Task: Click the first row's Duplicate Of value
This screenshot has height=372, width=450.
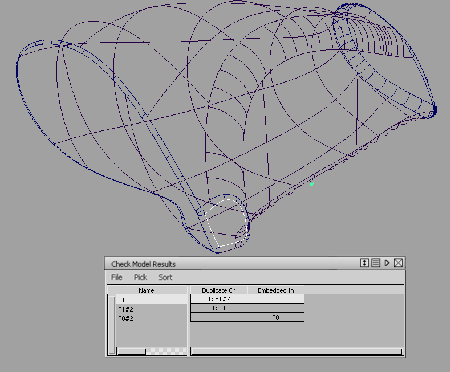Action: tap(219, 299)
